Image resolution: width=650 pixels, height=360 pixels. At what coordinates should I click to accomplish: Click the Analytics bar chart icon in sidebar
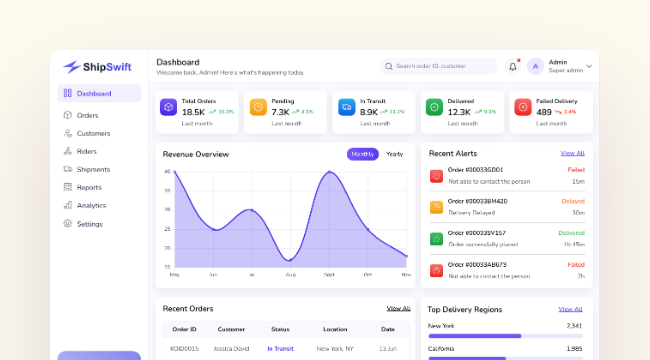tap(68, 205)
